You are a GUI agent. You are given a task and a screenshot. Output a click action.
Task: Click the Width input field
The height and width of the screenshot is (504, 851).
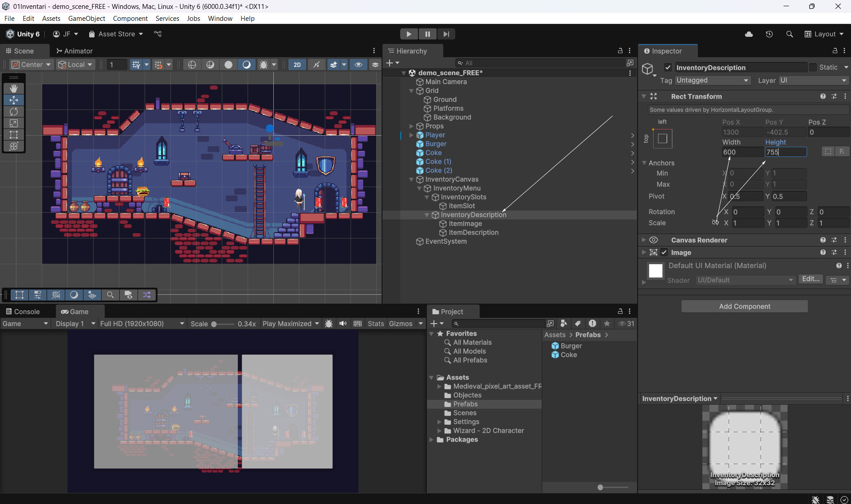click(x=742, y=152)
